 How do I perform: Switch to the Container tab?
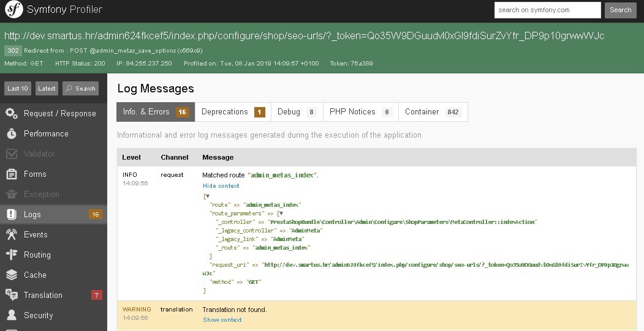pyautogui.click(x=433, y=112)
